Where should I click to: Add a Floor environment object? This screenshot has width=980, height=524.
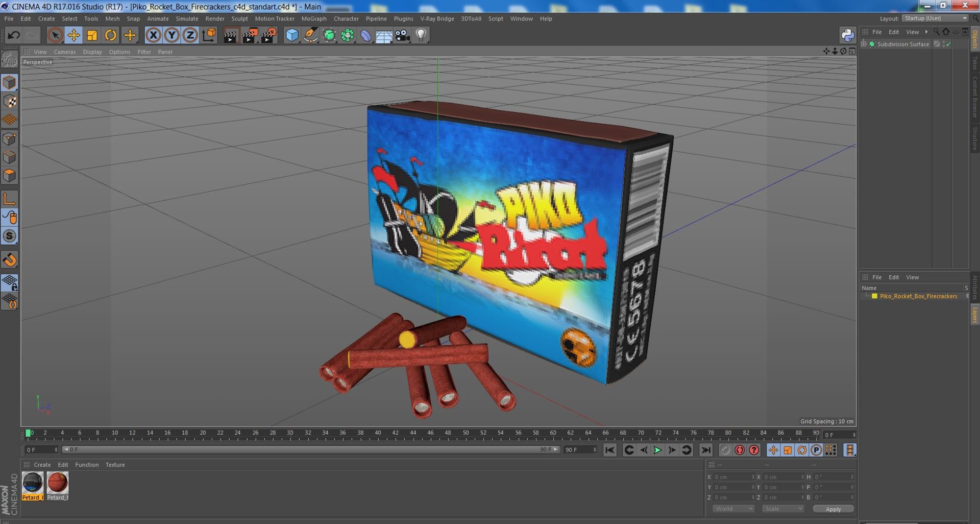tap(384, 35)
